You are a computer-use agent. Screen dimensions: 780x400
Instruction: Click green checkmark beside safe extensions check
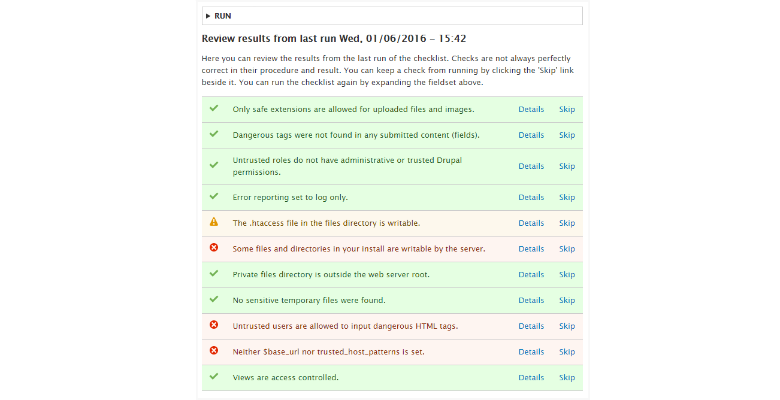point(213,108)
